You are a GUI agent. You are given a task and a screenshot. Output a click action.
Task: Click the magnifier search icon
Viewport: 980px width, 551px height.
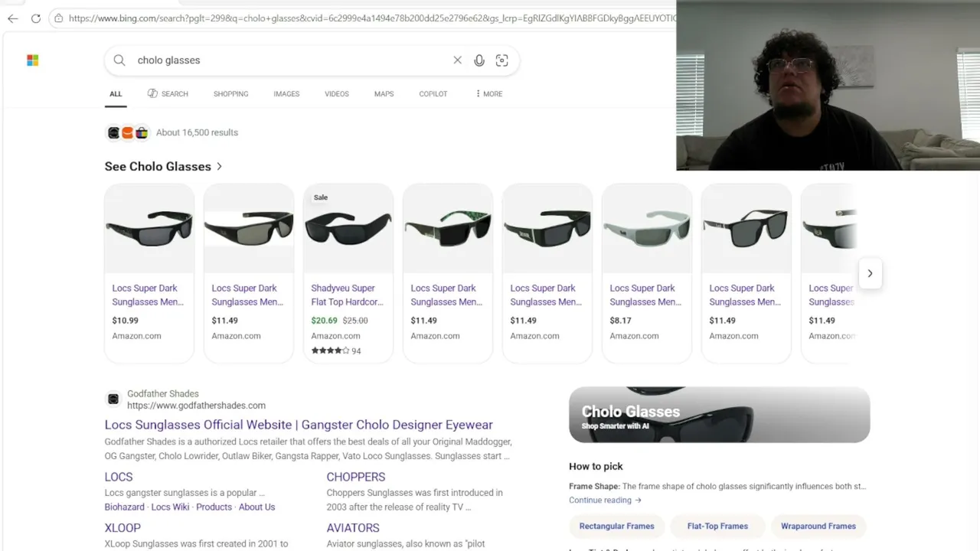click(119, 60)
